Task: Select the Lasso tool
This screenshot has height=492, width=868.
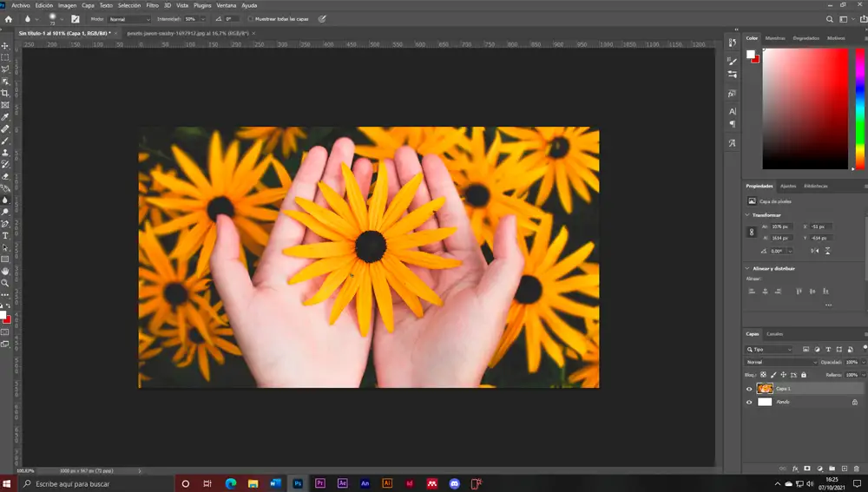Action: pyautogui.click(x=5, y=69)
